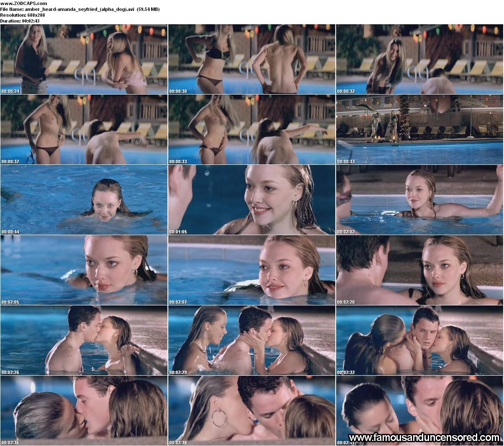Open the frame timestamped 00:02:20
This screenshot has width=504, height=446.
(x=419, y=270)
